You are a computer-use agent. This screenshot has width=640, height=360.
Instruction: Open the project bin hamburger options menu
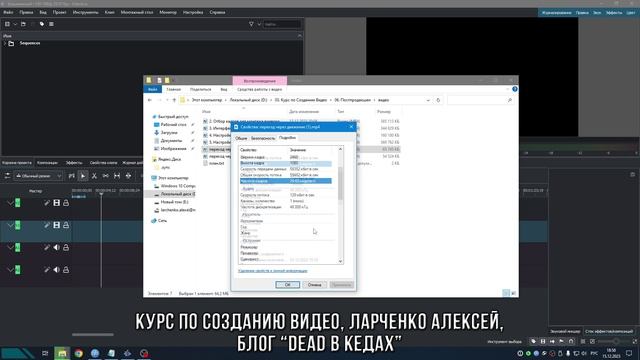coord(51,24)
